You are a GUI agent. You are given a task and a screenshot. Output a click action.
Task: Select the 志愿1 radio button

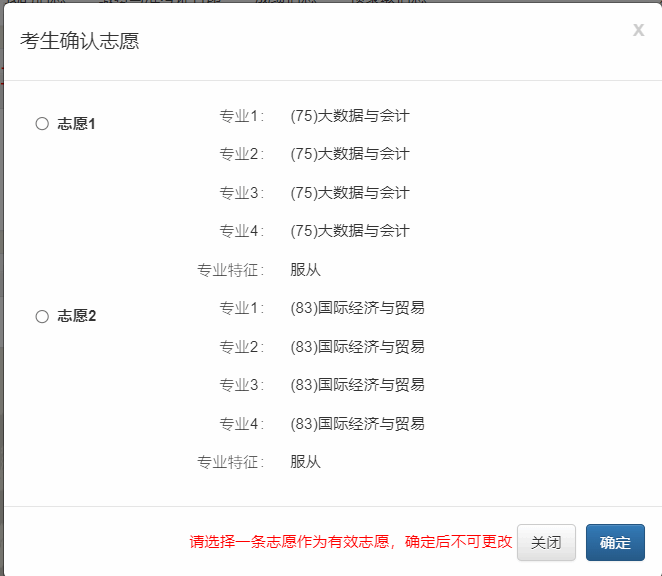pyautogui.click(x=42, y=124)
